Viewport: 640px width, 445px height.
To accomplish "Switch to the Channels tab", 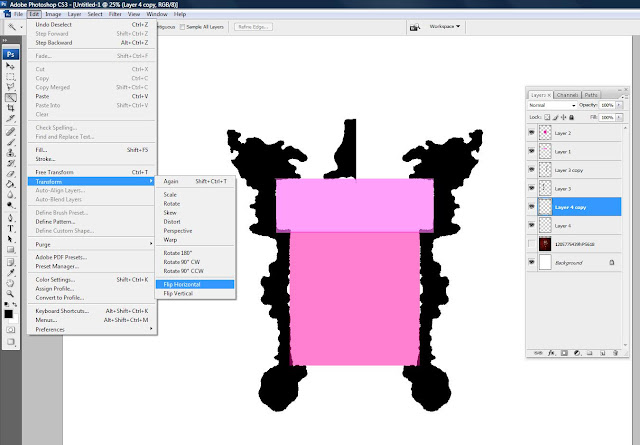I will click(x=567, y=95).
